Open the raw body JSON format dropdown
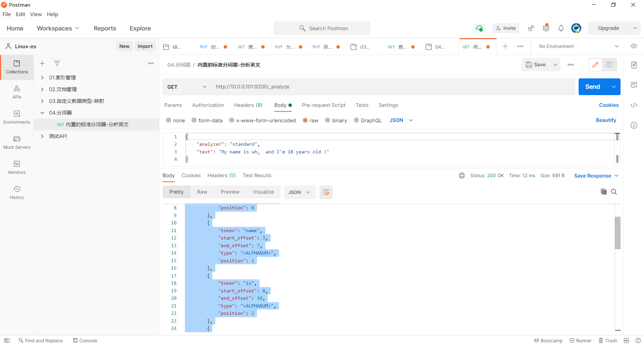Viewport: 644px width, 345px height. pos(401,120)
